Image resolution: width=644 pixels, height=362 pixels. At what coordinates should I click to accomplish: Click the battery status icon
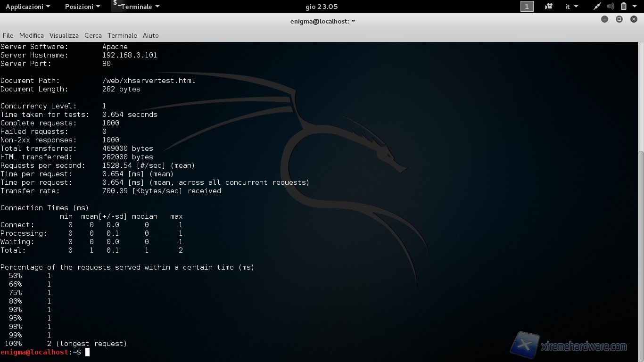[624, 7]
